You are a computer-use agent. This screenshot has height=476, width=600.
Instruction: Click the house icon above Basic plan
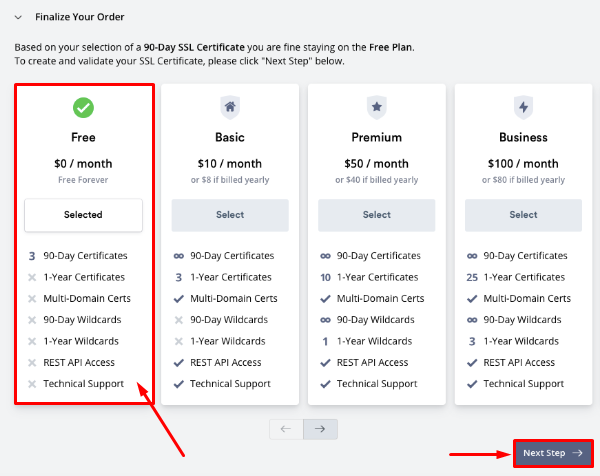click(230, 107)
